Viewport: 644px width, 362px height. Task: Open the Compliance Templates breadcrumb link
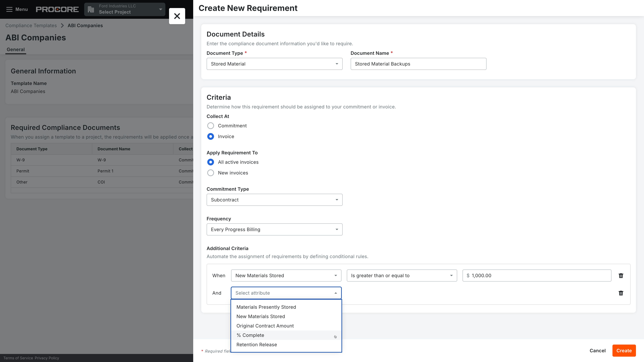tap(31, 25)
